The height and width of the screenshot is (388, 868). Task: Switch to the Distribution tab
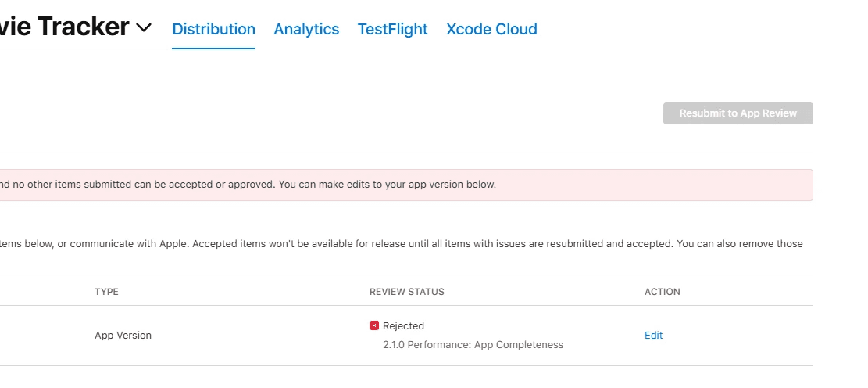click(x=213, y=29)
